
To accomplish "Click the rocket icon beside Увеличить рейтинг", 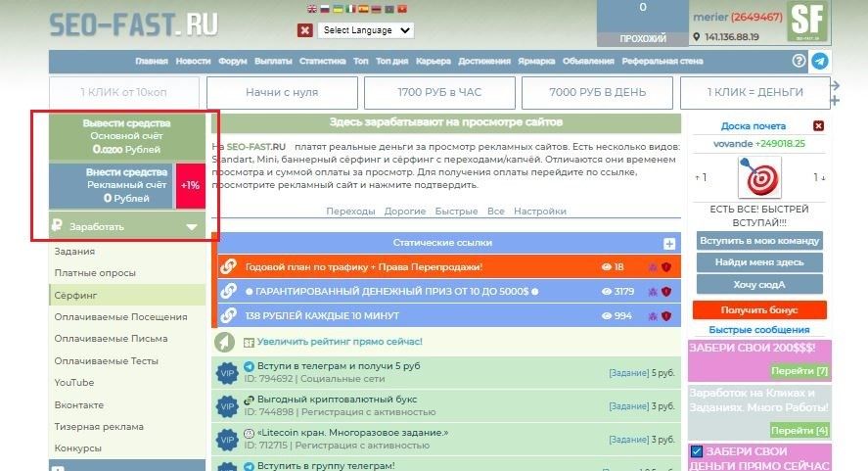I will coord(225,342).
